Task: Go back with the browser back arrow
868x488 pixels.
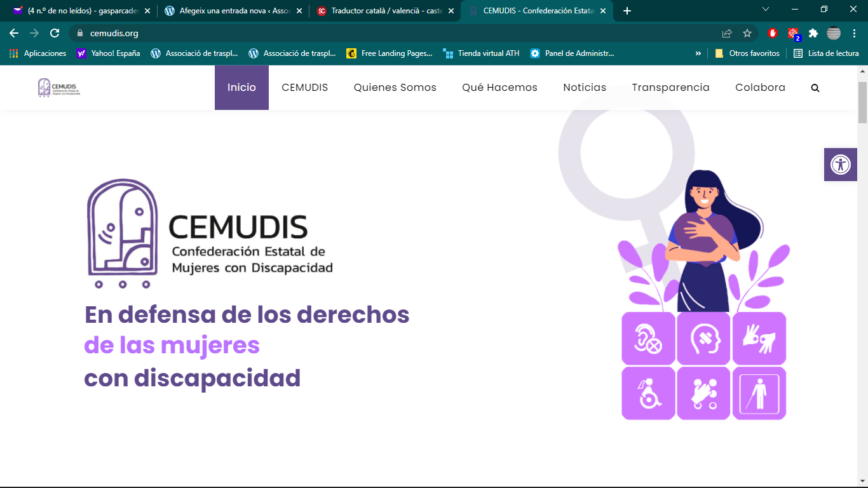Action: pos(14,33)
